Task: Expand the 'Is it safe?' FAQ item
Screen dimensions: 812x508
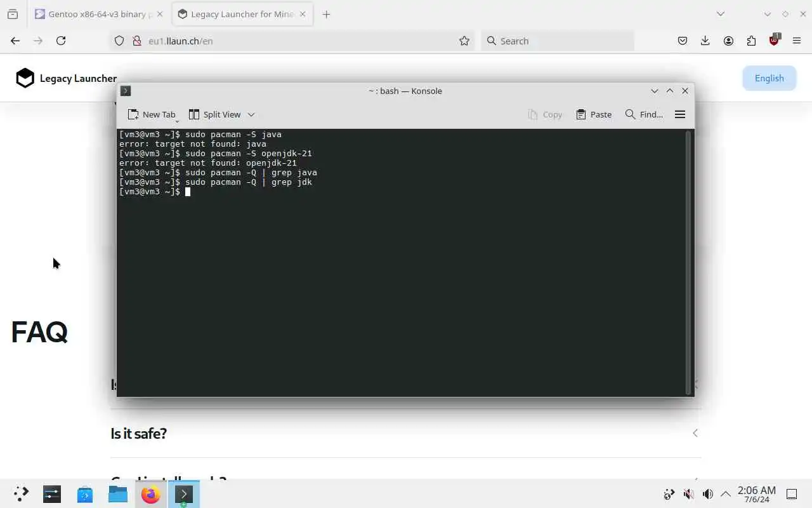Action: [x=406, y=433]
